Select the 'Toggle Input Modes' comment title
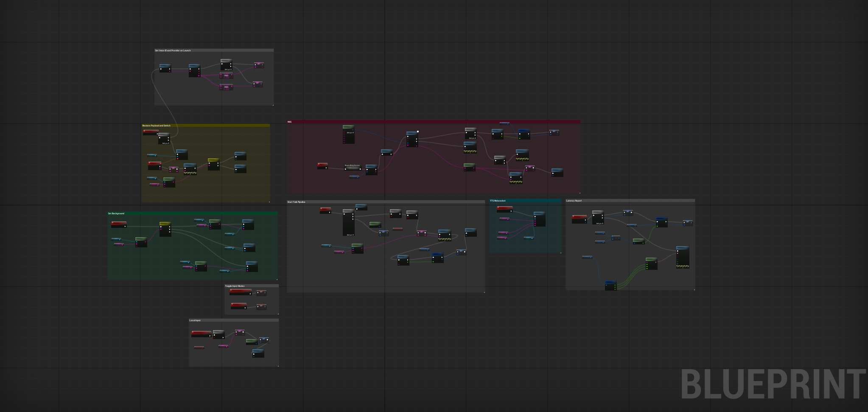Image resolution: width=868 pixels, height=412 pixels. click(x=235, y=286)
